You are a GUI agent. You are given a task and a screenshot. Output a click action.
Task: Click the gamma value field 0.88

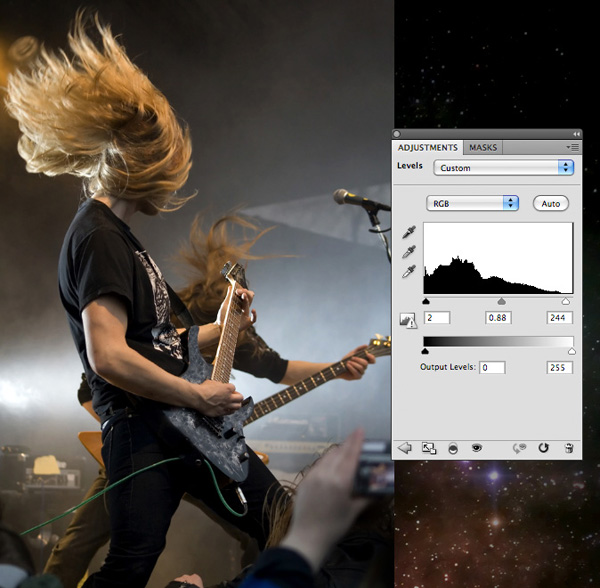coord(498,318)
